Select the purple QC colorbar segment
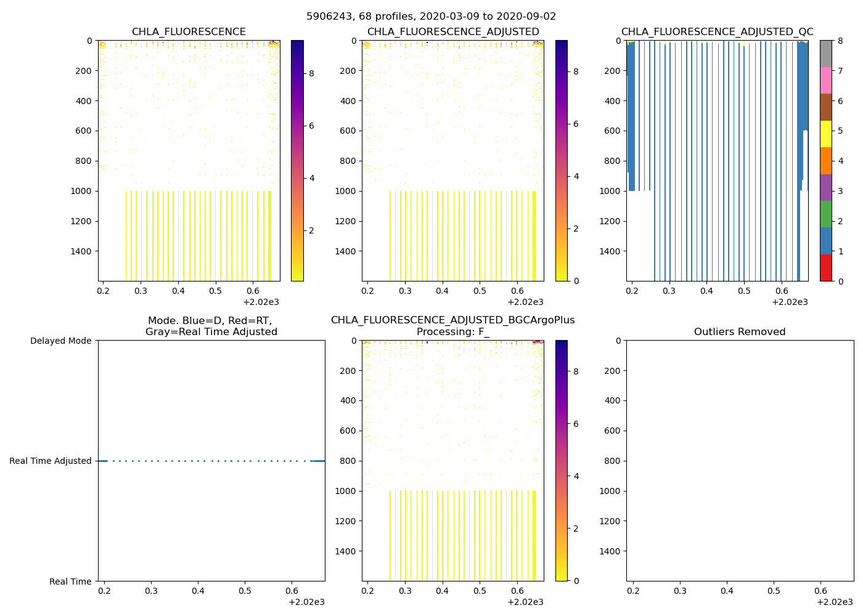This screenshot has height=616, width=863. click(x=825, y=188)
